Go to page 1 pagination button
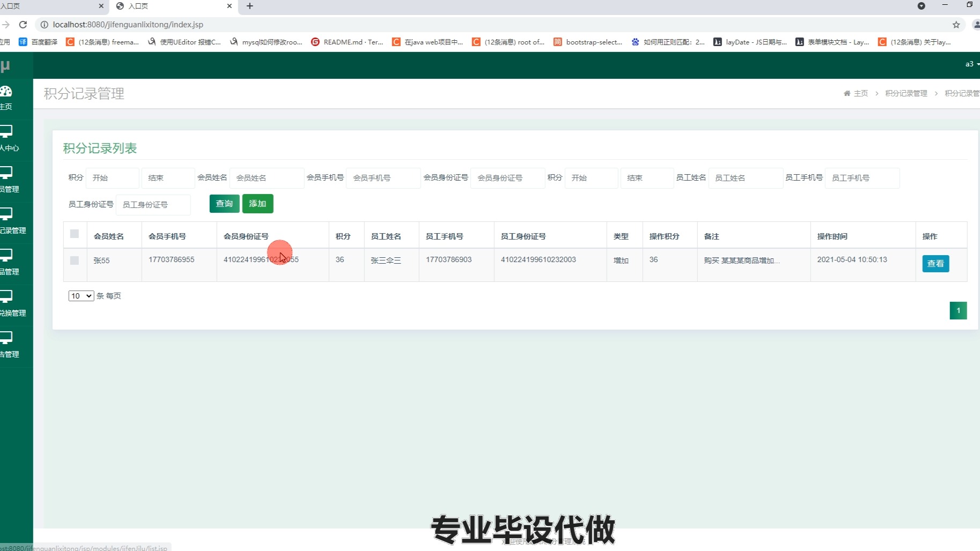 click(958, 310)
